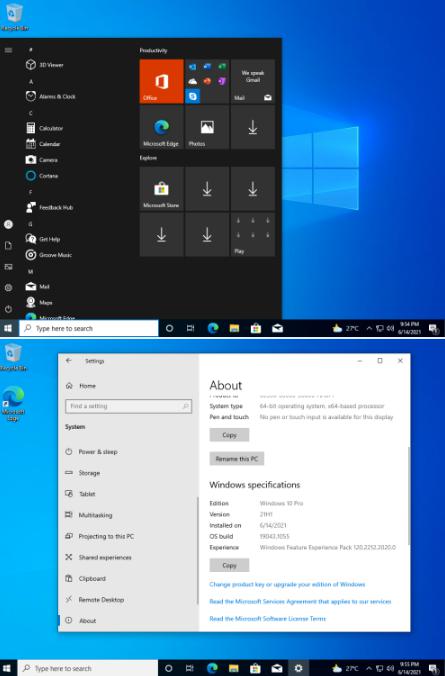The image size is (445, 676).
Task: Open Settings gear in Start menu rail
Action: (8, 288)
